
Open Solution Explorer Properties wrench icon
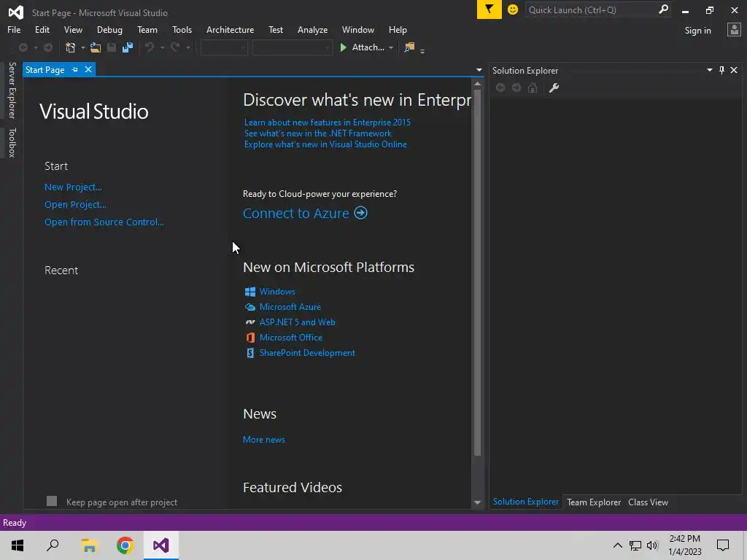pos(554,87)
